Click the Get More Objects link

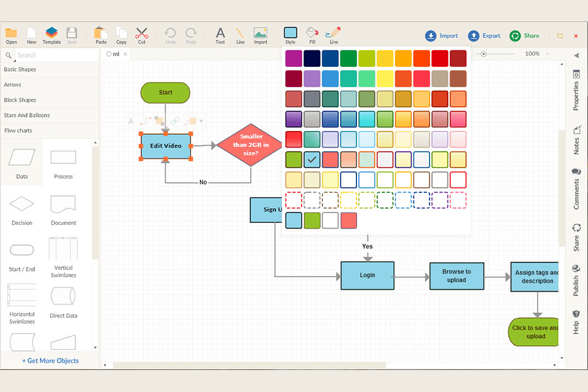point(50,361)
